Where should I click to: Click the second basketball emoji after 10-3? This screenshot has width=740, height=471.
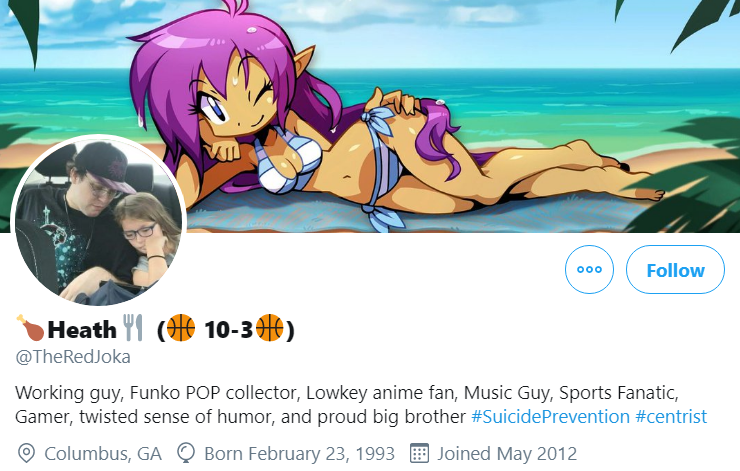coord(269,328)
